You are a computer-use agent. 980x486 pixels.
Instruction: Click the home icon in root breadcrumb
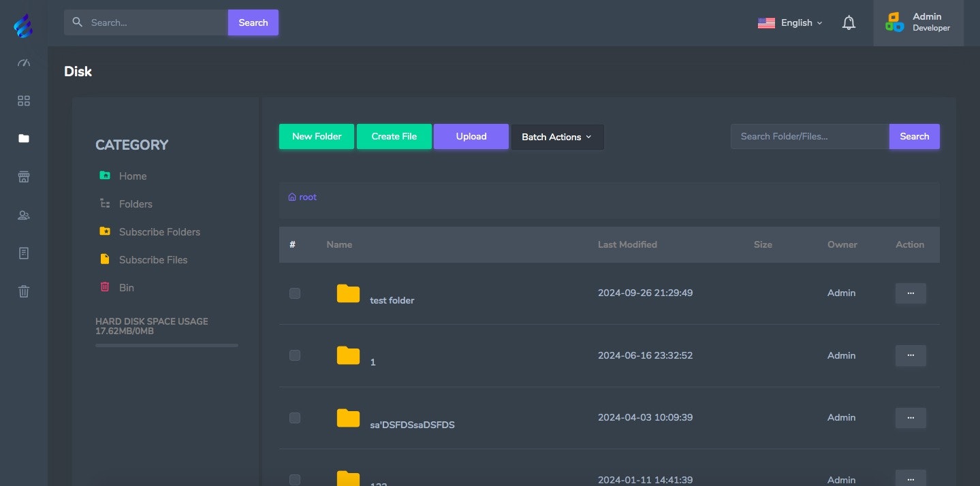292,197
